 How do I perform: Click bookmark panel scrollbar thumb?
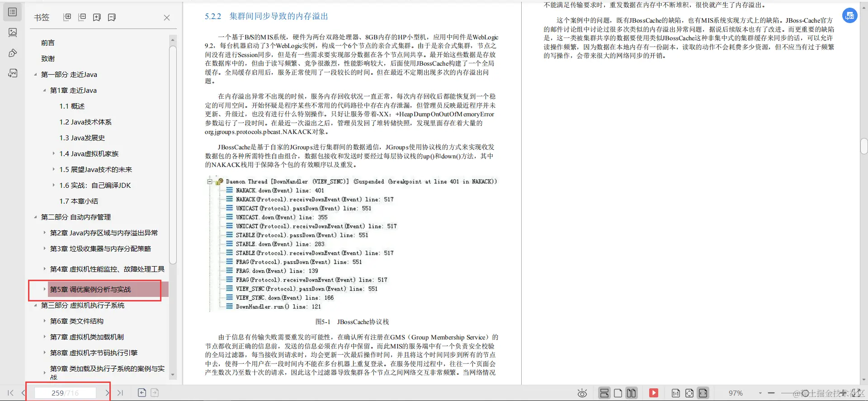click(x=173, y=155)
